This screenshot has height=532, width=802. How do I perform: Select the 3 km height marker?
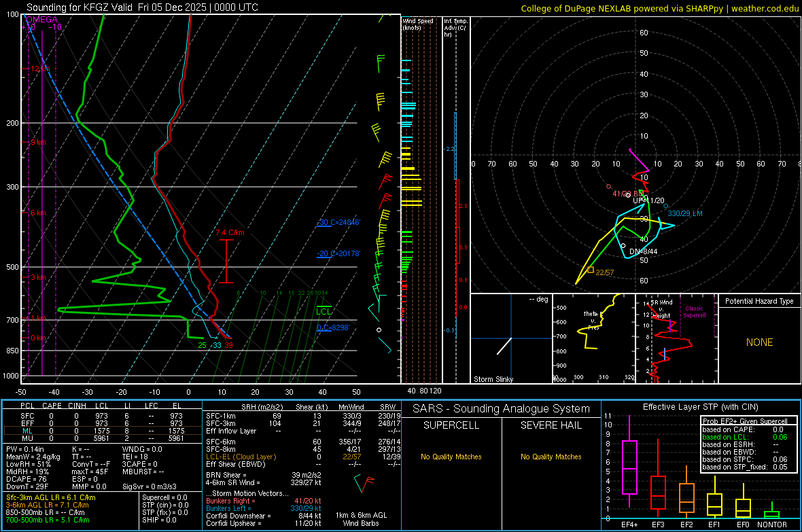click(38, 277)
